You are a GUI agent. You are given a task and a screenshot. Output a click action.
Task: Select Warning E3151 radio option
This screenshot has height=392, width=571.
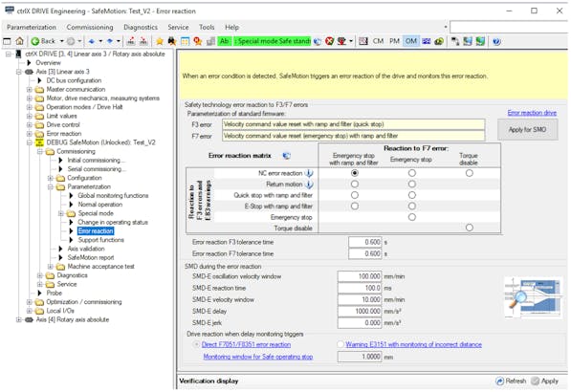[340, 344]
